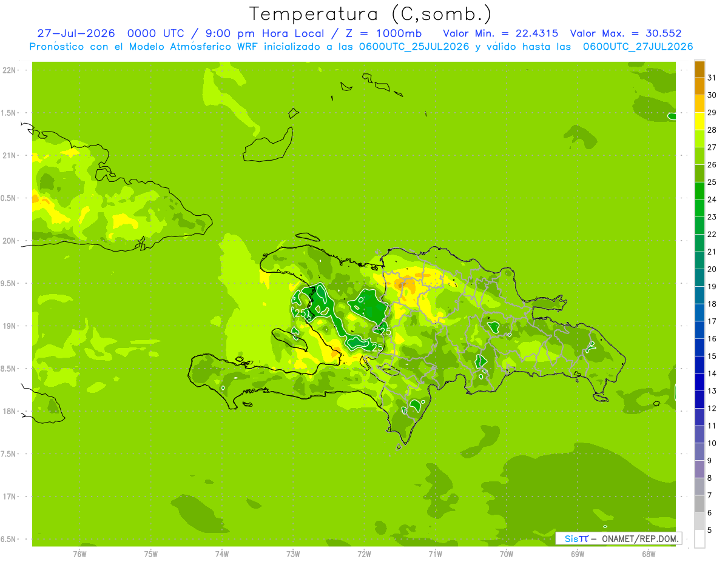The image size is (728, 562).
Task: Click the 0600UTC_27JUL2026 valid-until time text
Action: (638, 47)
